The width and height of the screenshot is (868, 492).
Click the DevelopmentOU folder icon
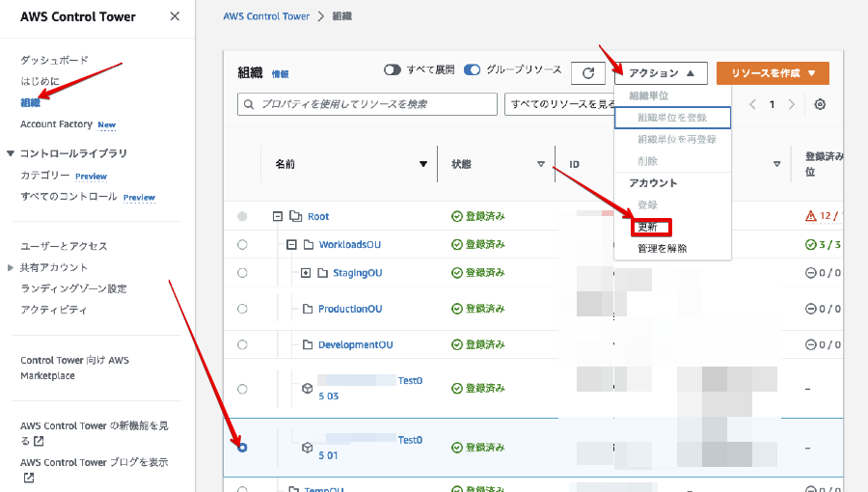308,344
